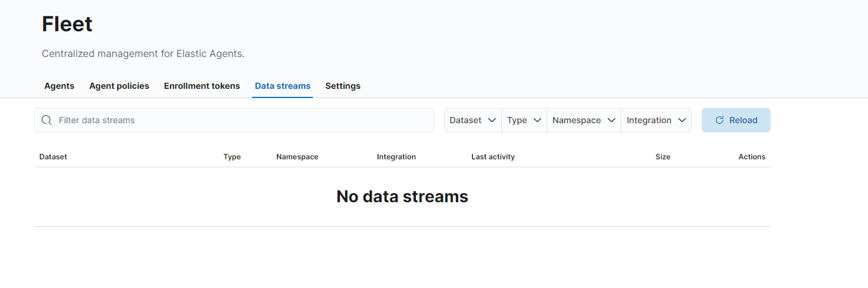The width and height of the screenshot is (868, 288).
Task: Click the Namespace column header
Action: 298,157
